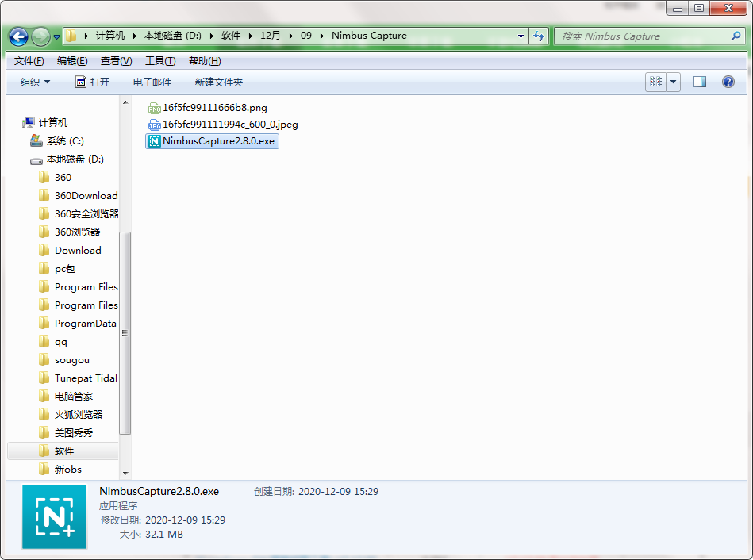
Task: Open the 电脑管家 folder in tree
Action: click(x=66, y=397)
